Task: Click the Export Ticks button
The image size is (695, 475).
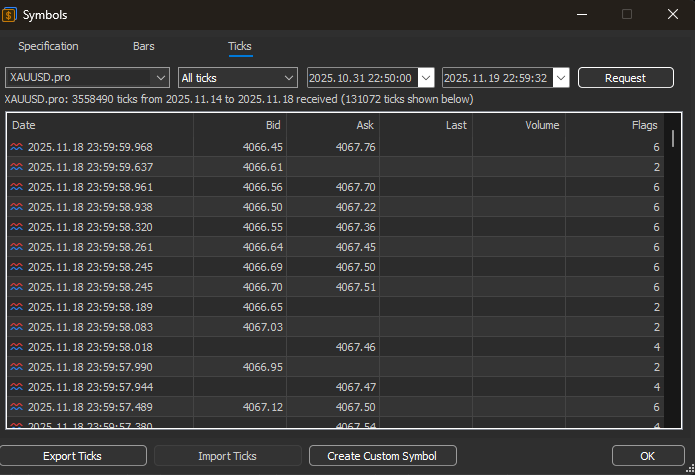Action: (72, 456)
